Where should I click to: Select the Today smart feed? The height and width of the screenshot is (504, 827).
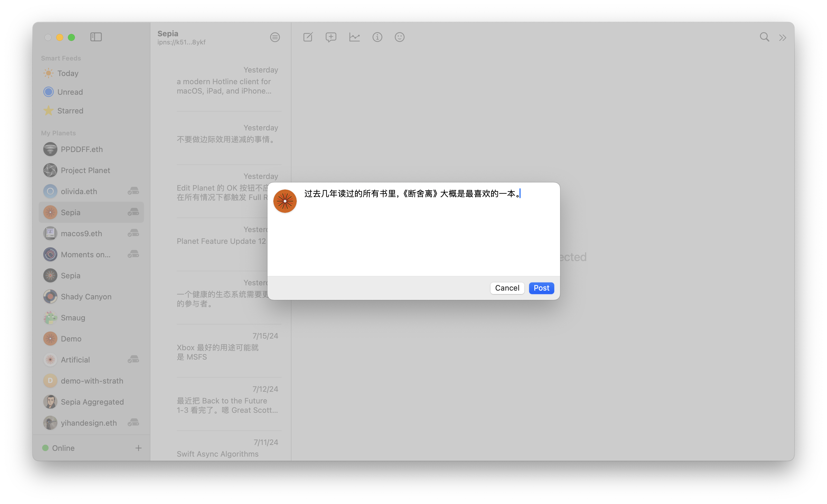coord(68,73)
